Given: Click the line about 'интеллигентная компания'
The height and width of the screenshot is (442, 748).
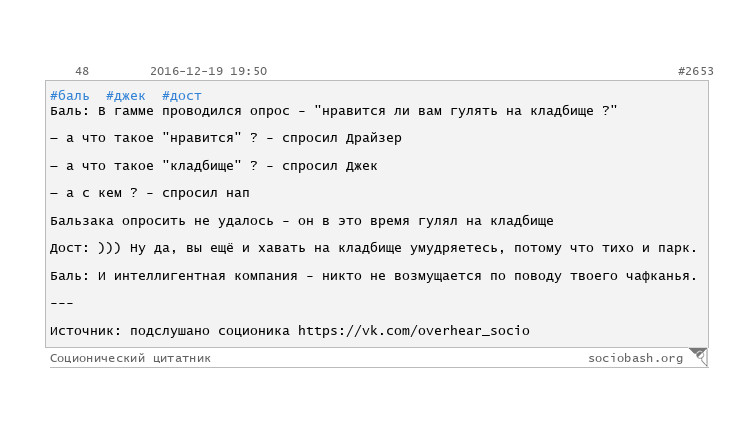Looking at the screenshot, I should (x=373, y=276).
